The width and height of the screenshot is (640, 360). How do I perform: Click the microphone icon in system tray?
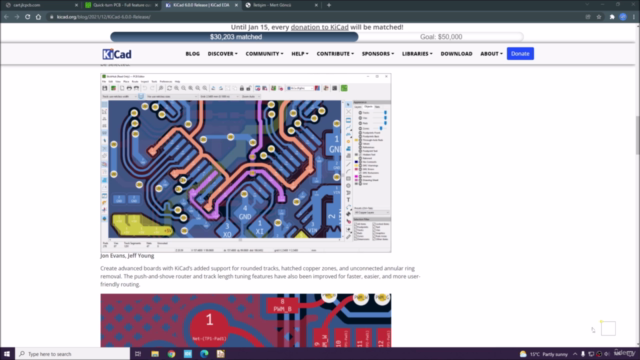583,354
